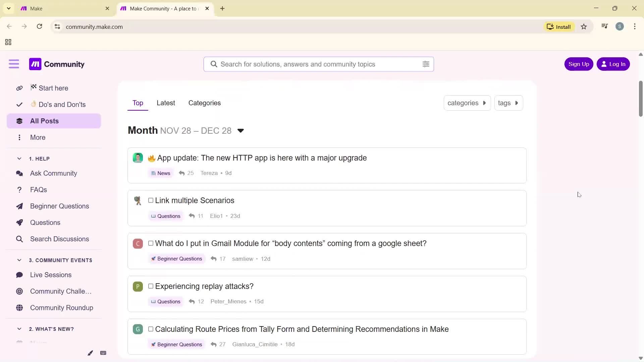Screen dimensions: 644x362
Task: Click the browser profile avatar icon
Action: click(620, 26)
